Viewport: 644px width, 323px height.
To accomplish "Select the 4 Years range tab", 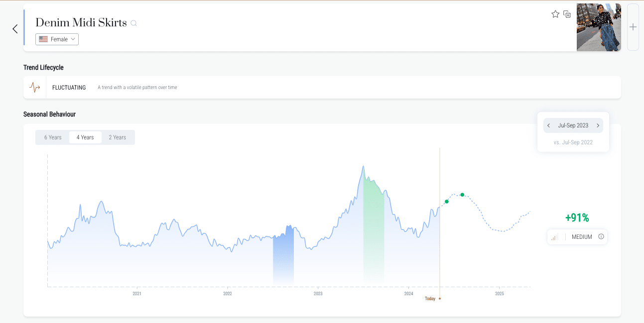I will click(85, 137).
